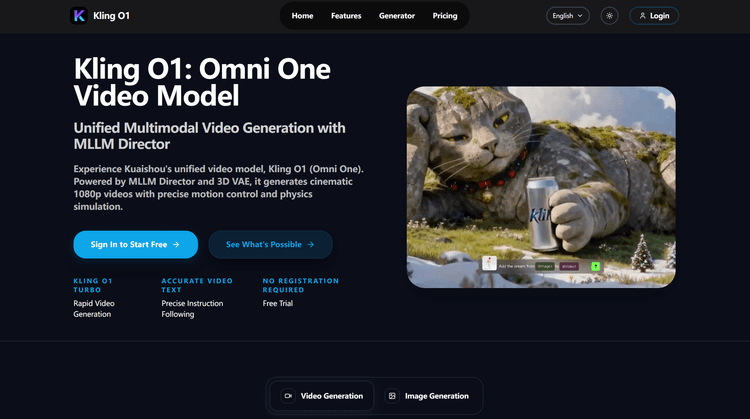The image size is (750, 419).
Task: Toggle the light/dark theme sun icon
Action: pos(609,16)
